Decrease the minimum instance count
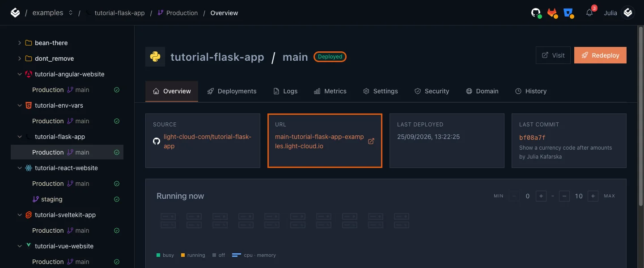644x268 pixels. coord(514,196)
